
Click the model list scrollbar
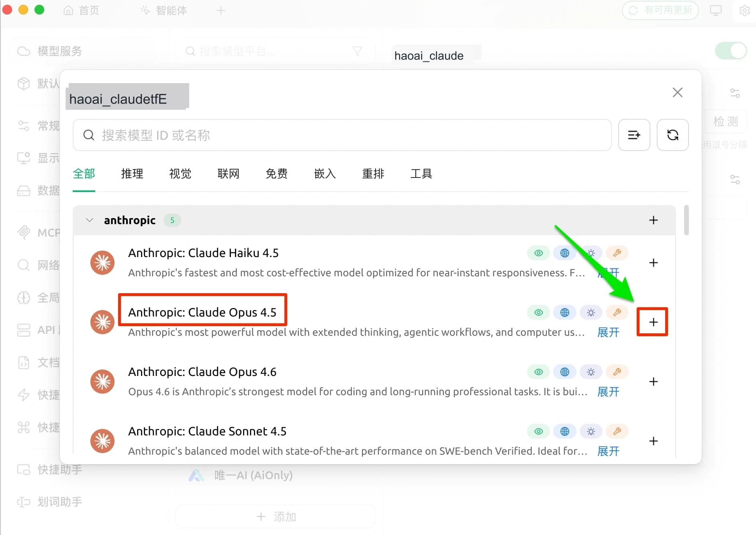click(x=686, y=220)
